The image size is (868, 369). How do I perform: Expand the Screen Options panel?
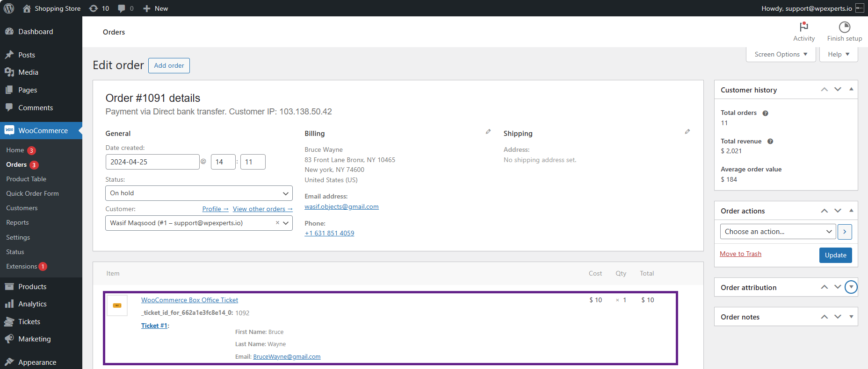781,54
